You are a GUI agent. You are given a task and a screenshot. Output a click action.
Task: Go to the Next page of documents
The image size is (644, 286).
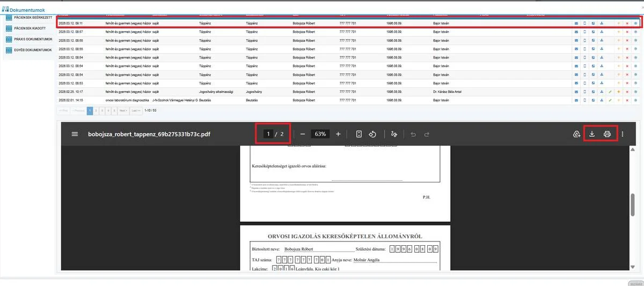click(x=123, y=111)
